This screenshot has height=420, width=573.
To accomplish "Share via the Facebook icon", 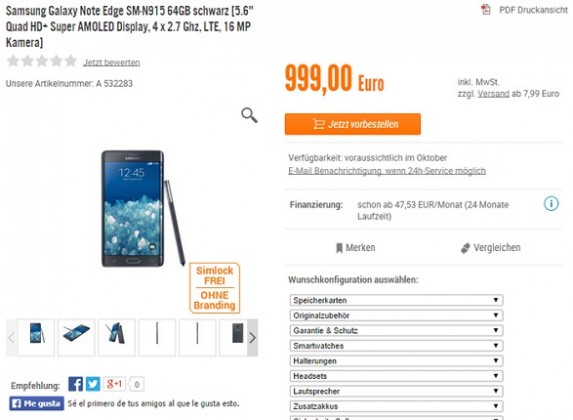I will tap(75, 384).
